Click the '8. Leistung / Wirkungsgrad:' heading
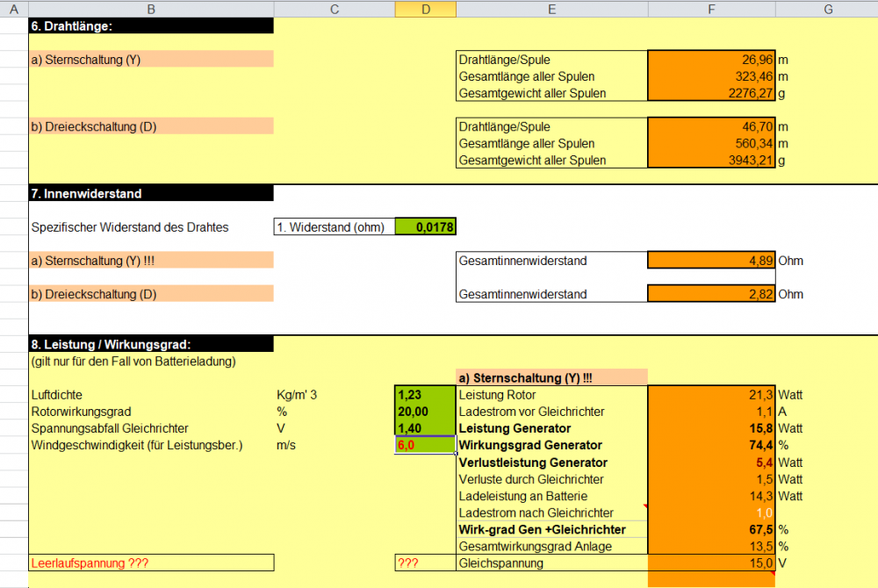This screenshot has height=588, width=878. click(x=151, y=344)
